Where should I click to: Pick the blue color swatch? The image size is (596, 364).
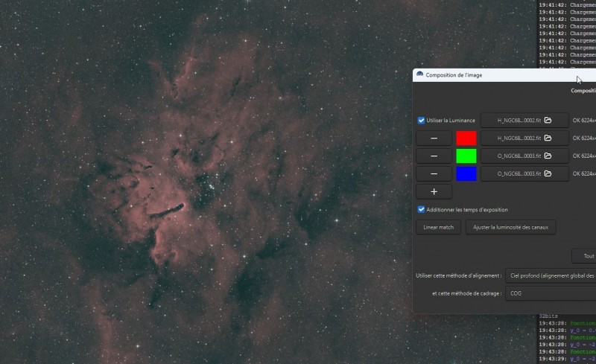(x=466, y=174)
